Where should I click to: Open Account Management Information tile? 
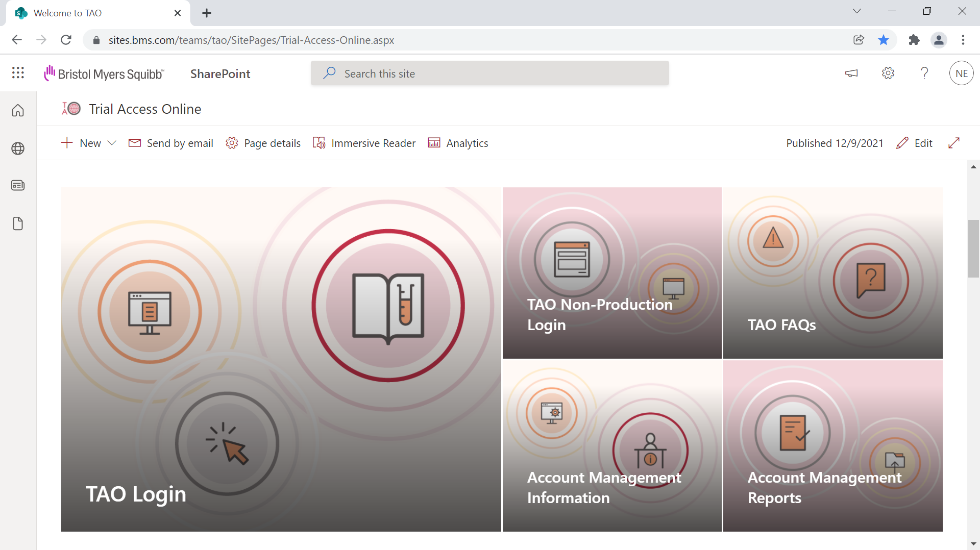tap(612, 446)
